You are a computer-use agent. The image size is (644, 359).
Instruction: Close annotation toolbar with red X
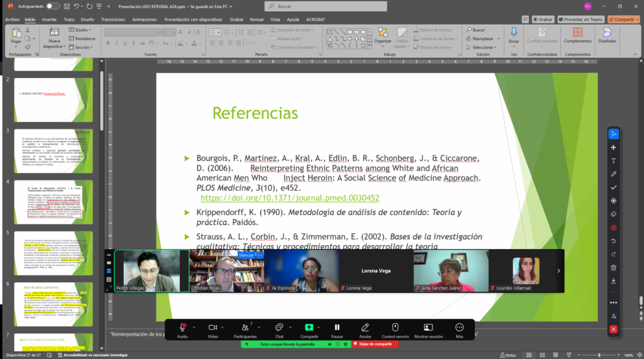[x=614, y=329]
